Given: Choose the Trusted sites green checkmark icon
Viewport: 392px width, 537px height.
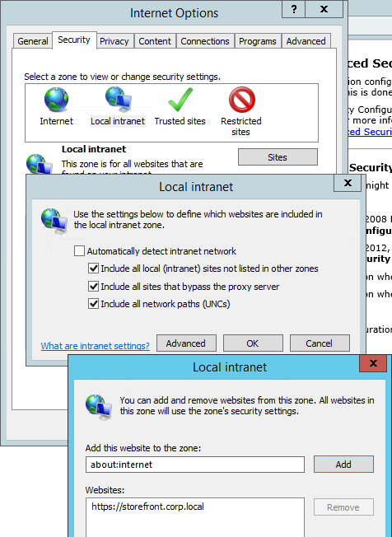Looking at the screenshot, I should [x=180, y=100].
